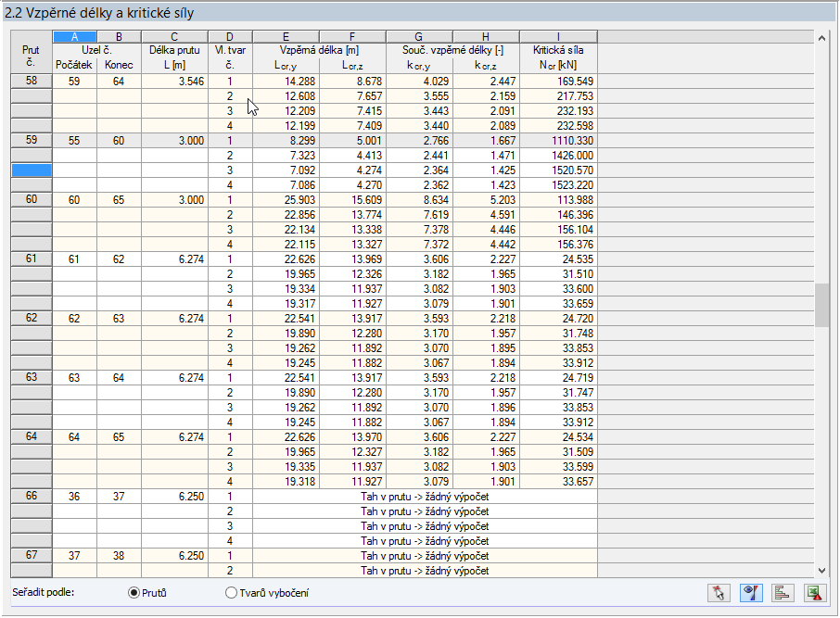Click the Vzpěrná délka [m] column heading

(x=319, y=50)
